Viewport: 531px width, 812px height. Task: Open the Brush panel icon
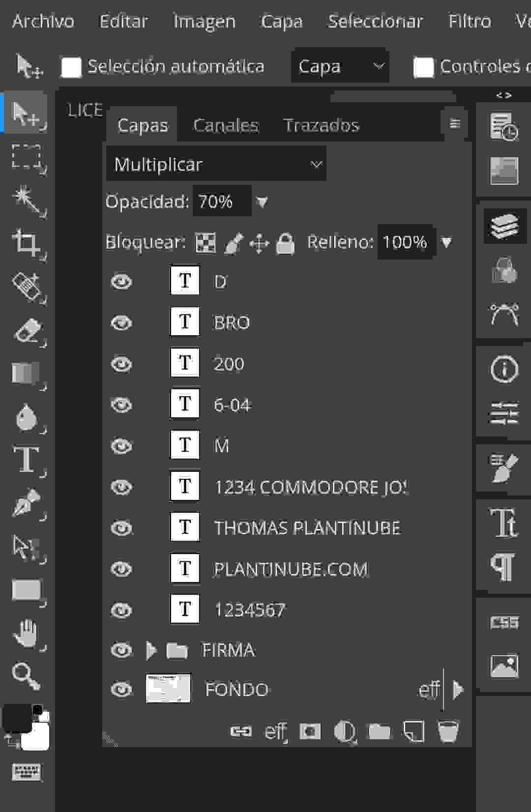point(504,467)
